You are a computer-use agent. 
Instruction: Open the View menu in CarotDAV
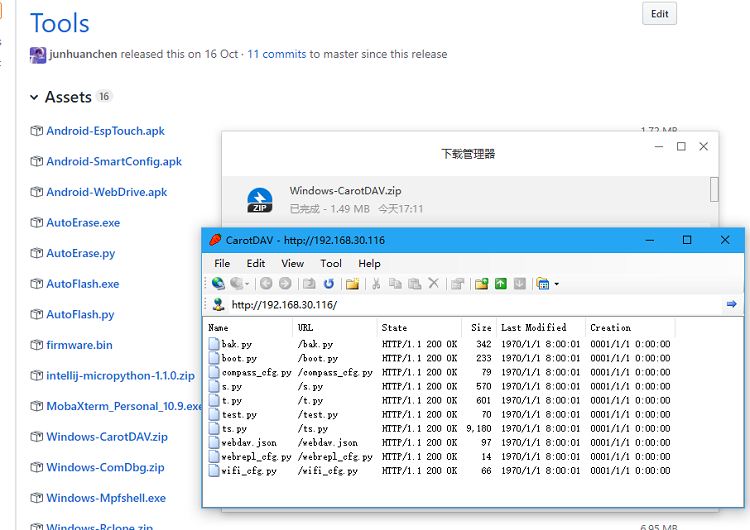(292, 264)
